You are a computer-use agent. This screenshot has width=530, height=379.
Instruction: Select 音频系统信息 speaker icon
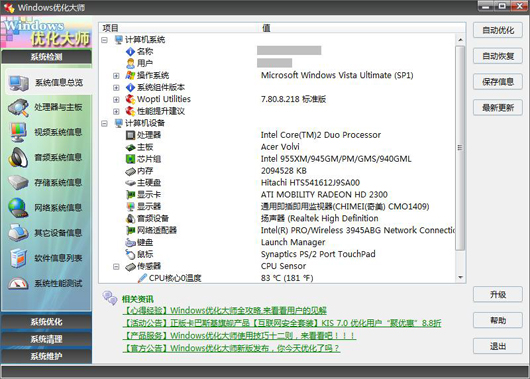click(x=19, y=157)
